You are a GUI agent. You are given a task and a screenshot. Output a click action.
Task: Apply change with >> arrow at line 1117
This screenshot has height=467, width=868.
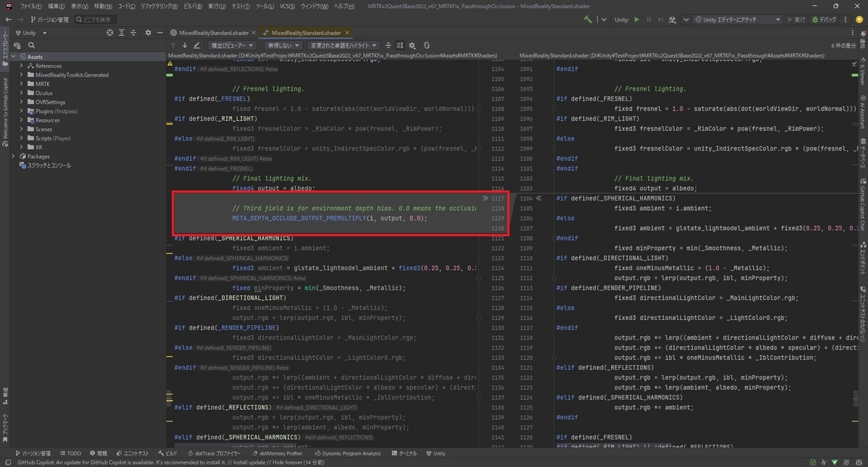(x=485, y=198)
